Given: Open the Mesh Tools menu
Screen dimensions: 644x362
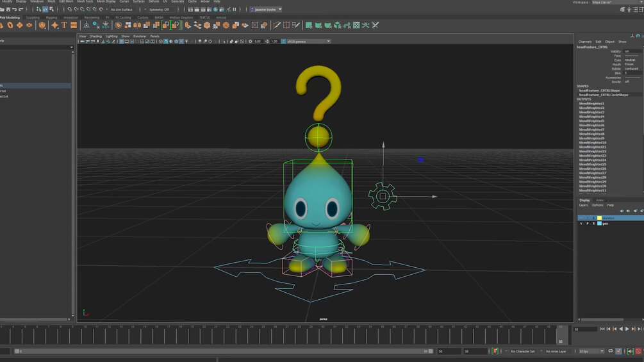Looking at the screenshot, I should (85, 2).
